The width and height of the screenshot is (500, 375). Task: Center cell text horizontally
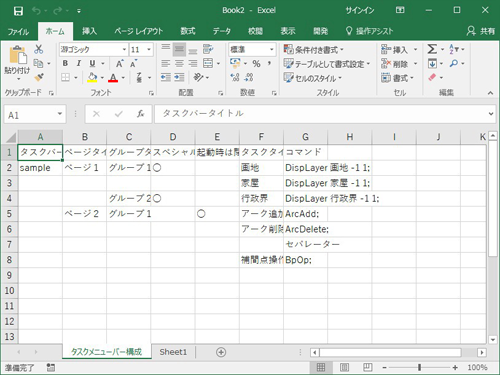(179, 63)
